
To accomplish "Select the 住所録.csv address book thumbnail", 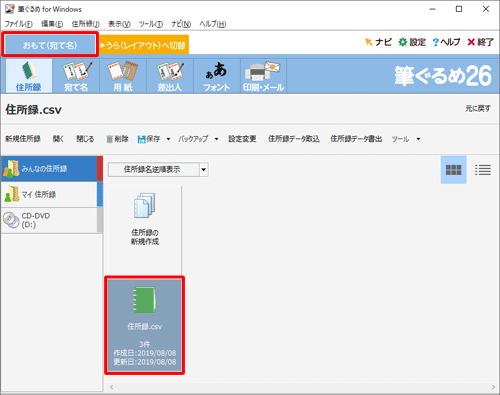I will (144, 325).
